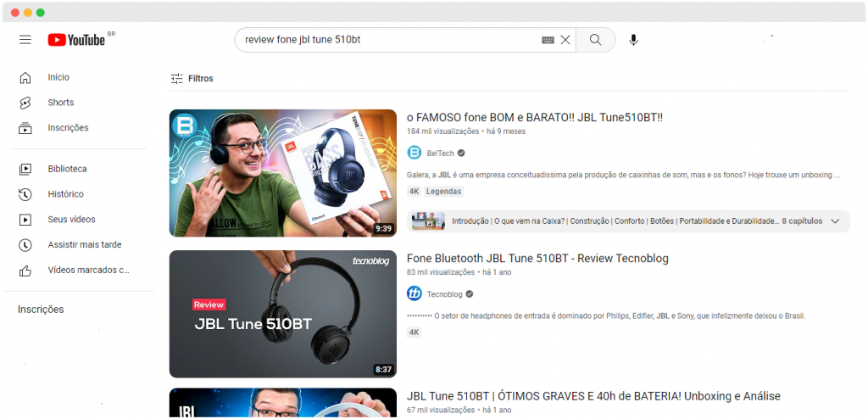Click the 'Galera, a JBL é uma empresa' description

pyautogui.click(x=623, y=175)
